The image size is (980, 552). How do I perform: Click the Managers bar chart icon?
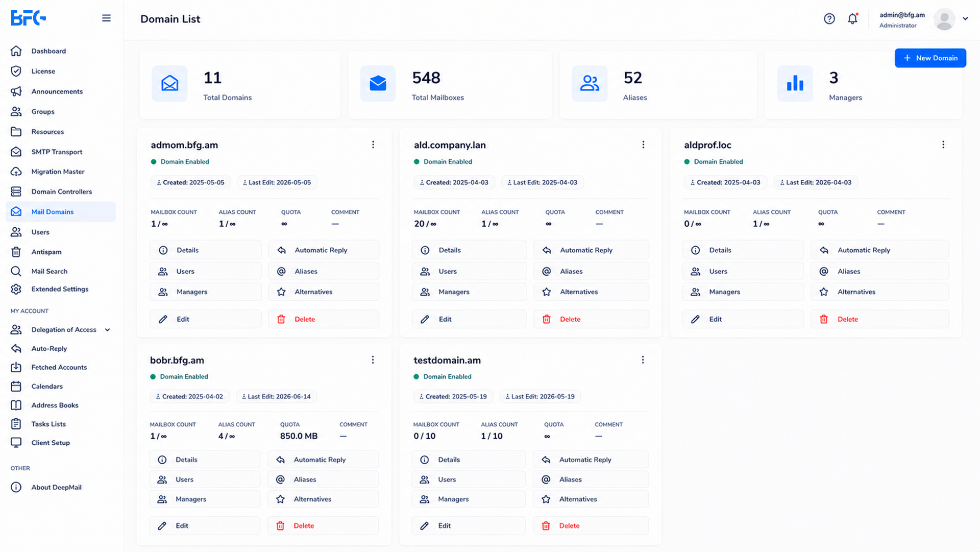795,83
